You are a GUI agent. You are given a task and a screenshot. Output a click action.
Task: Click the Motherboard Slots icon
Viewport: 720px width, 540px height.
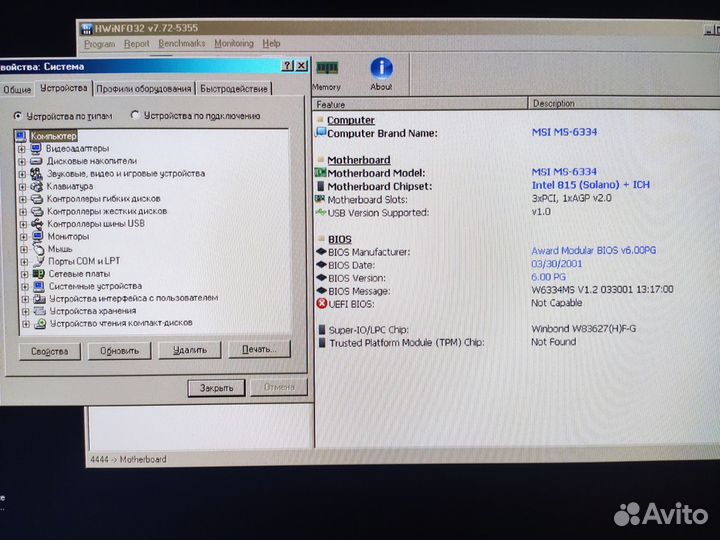(x=320, y=199)
